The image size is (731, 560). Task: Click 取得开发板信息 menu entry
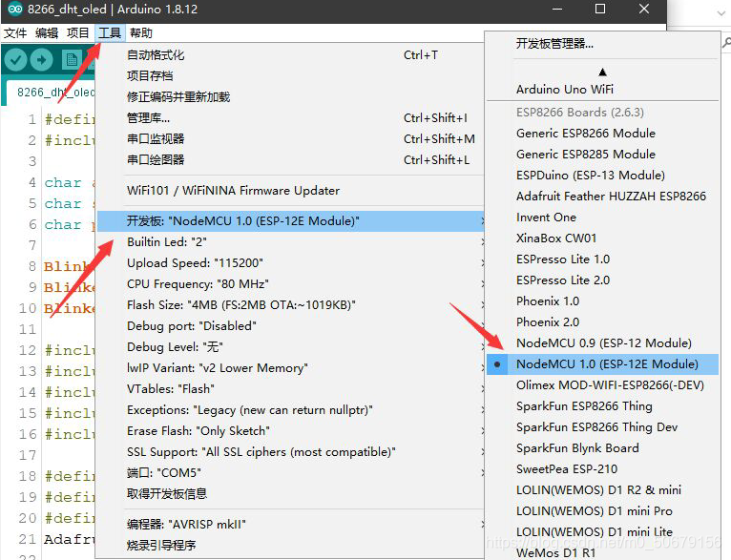pyautogui.click(x=291, y=494)
